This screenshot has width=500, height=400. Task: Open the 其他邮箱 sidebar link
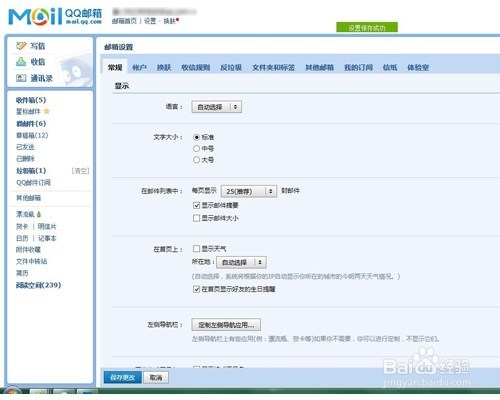(x=28, y=198)
